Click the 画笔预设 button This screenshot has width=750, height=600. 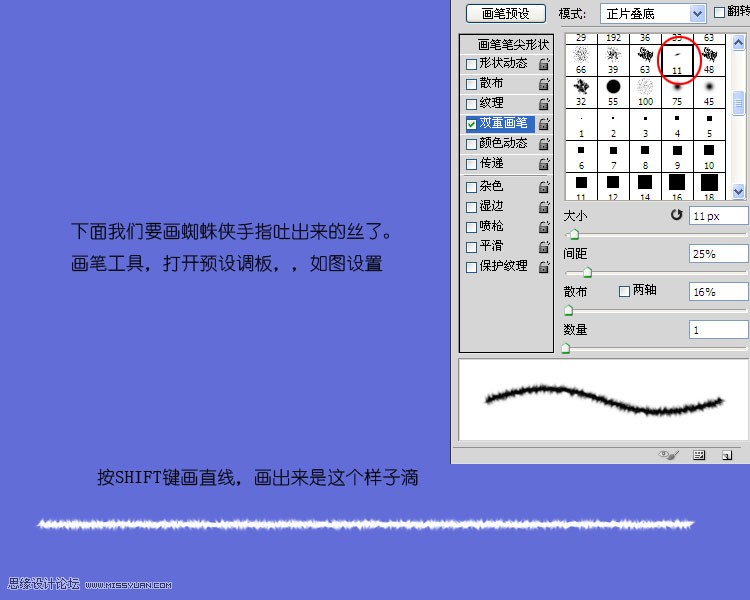(x=506, y=13)
